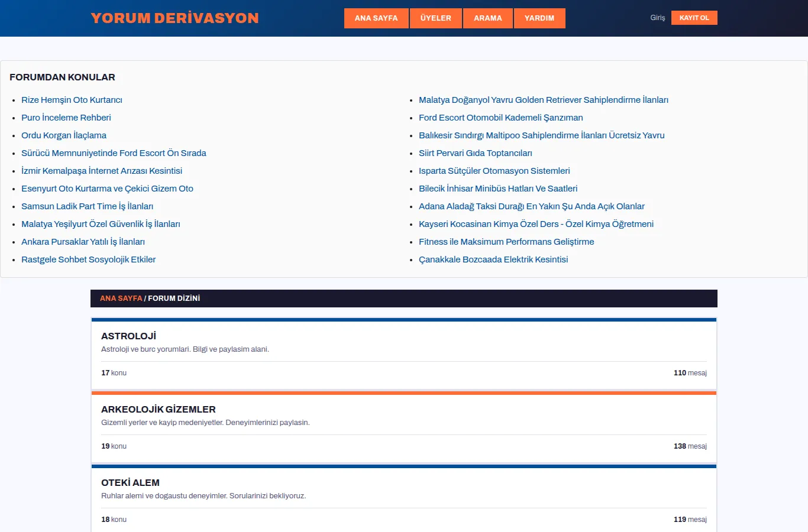Open the Çanakkale Bozcaada Elektrik Kesintisi topic
808x532 pixels.
493,259
